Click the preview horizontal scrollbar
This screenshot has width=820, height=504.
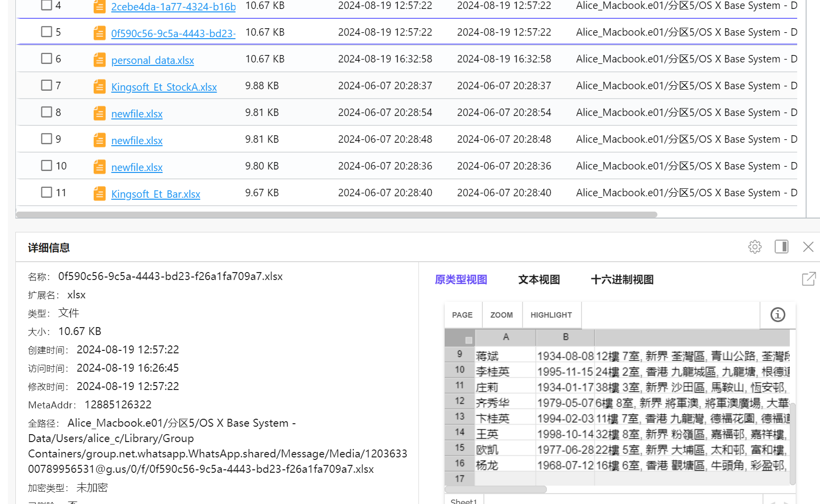[496, 489]
